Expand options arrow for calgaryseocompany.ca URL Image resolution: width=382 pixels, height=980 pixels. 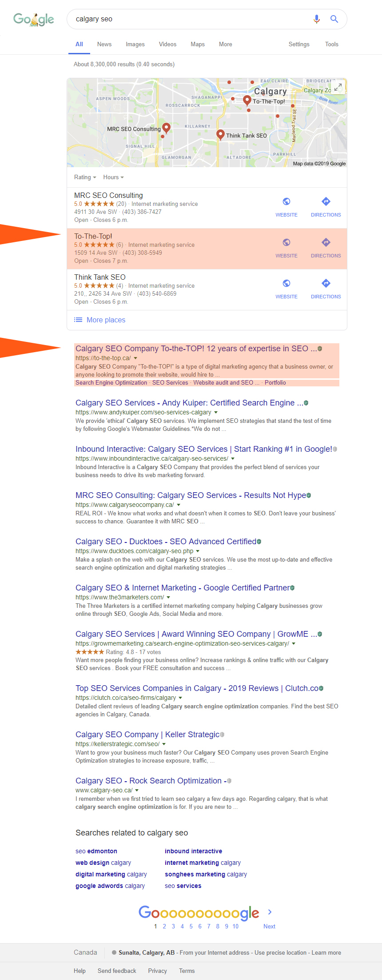179,505
